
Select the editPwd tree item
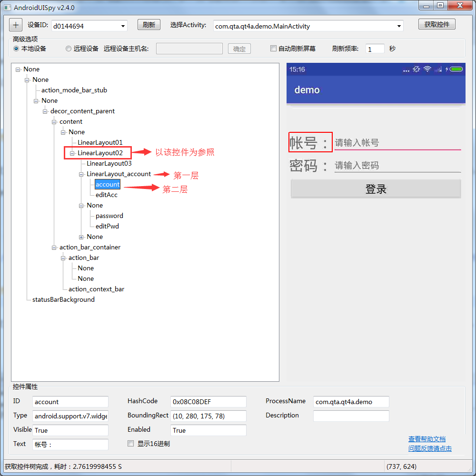coord(107,226)
